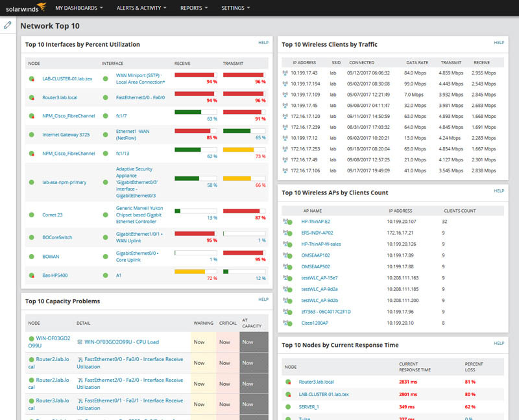Open GigabitEthernet0/0 Core Uplink interface
This screenshot has height=420, width=519.
[137, 256]
